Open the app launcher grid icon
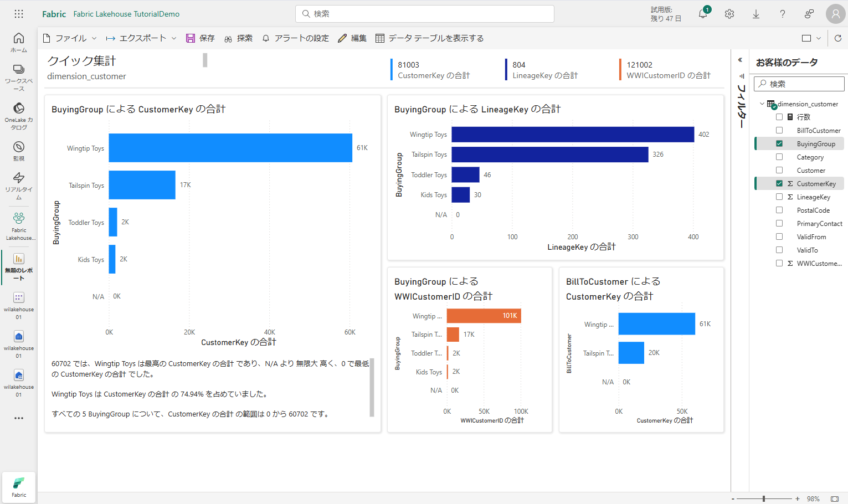Screen dimensions: 848x504 point(19,14)
